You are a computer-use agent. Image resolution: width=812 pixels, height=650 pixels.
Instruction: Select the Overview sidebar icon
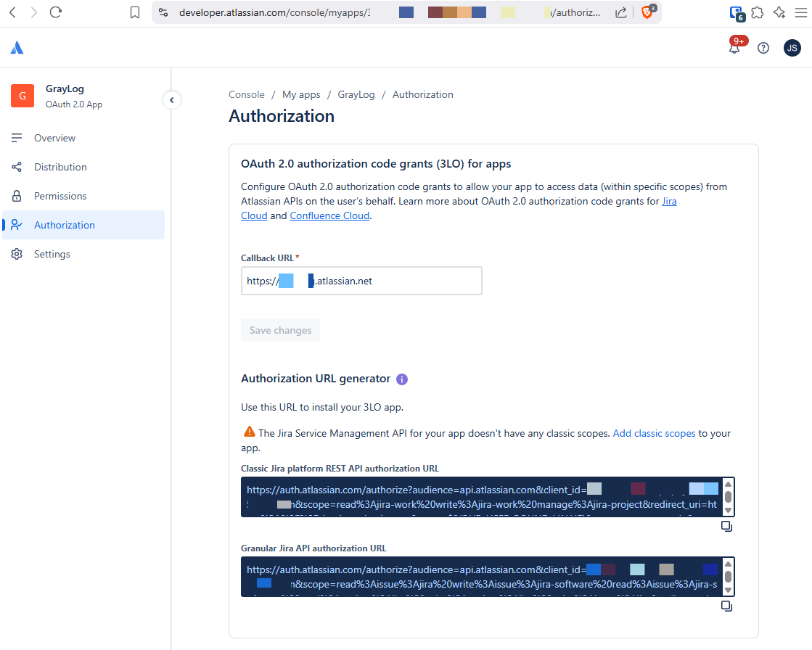[x=17, y=138]
